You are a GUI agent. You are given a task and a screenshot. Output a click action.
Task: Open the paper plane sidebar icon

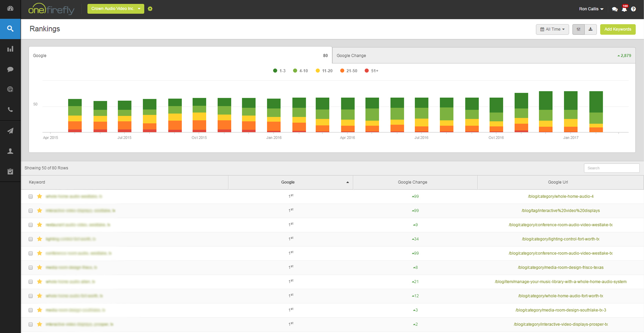pos(10,131)
